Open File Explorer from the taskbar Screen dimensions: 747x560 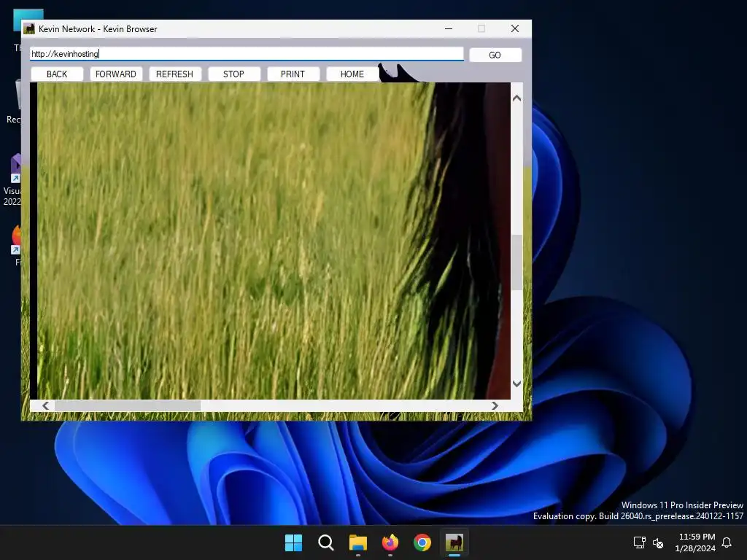[357, 542]
